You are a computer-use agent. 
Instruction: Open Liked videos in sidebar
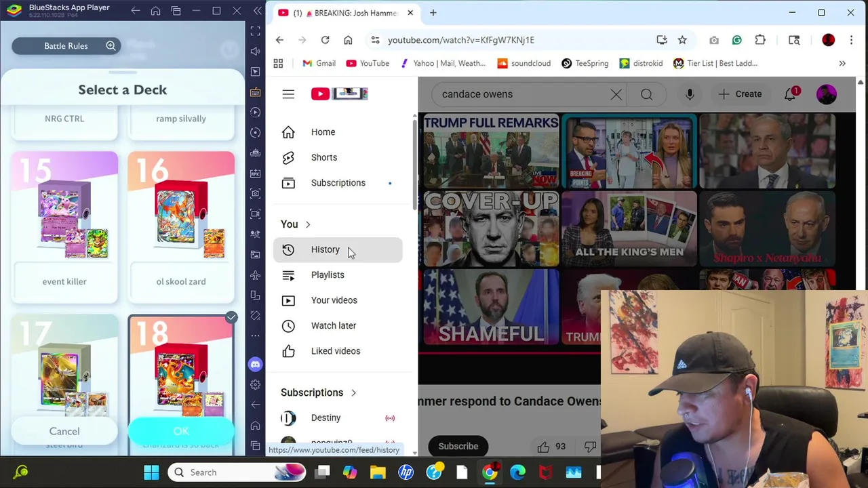point(338,351)
